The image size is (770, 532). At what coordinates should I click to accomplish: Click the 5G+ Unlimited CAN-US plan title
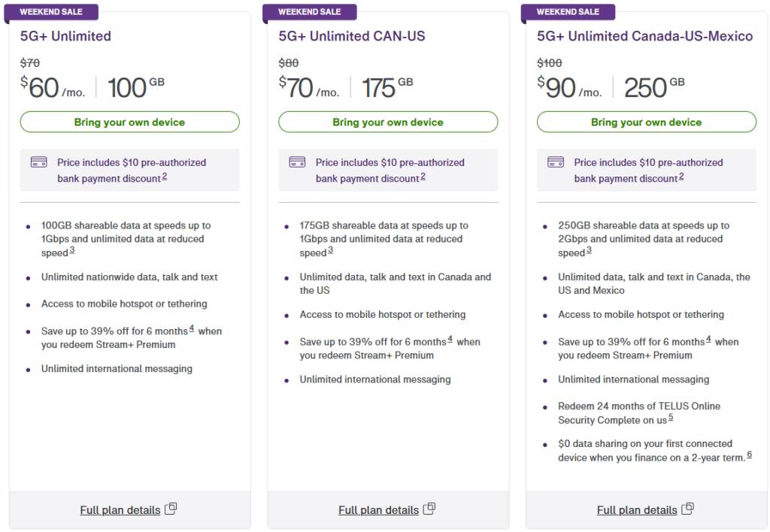(352, 36)
